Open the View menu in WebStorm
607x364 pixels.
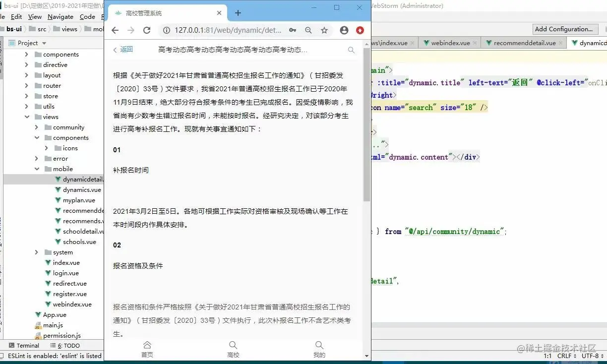coord(35,16)
